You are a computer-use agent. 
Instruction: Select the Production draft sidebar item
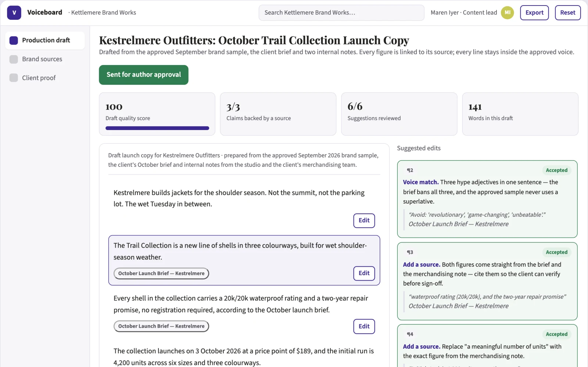pyautogui.click(x=45, y=40)
